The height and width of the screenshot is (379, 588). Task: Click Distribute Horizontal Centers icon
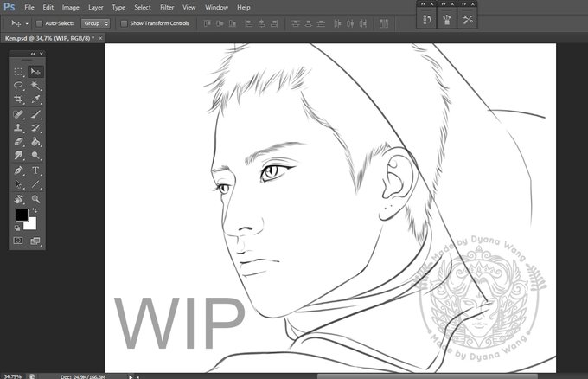(x=350, y=23)
